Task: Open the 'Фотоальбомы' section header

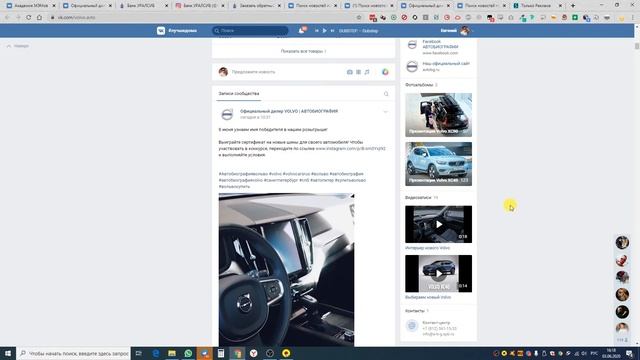Action: click(x=419, y=85)
